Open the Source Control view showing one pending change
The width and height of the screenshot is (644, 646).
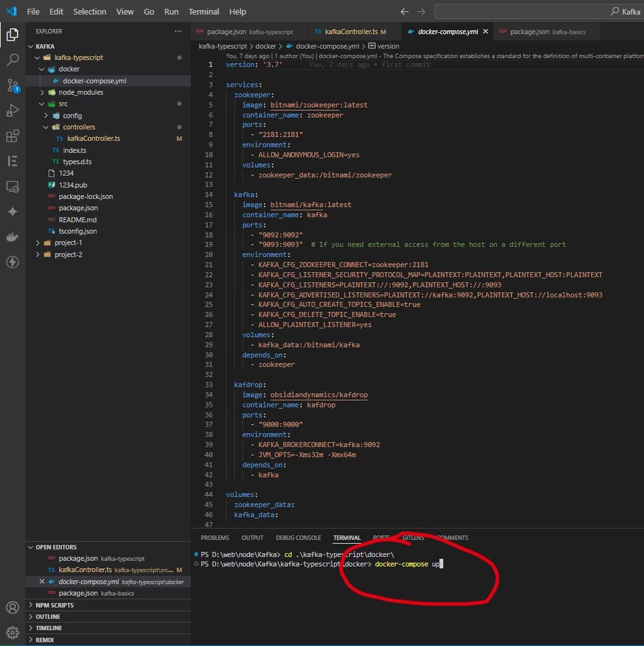[x=12, y=85]
